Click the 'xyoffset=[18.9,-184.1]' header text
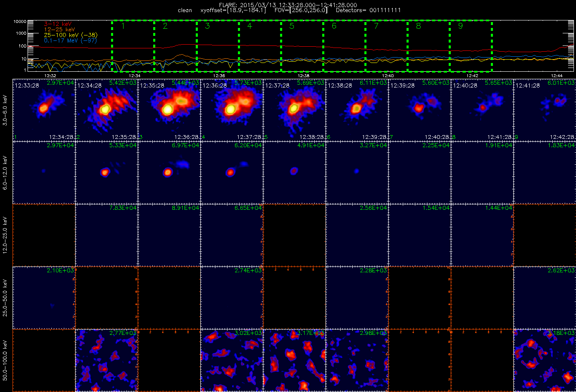This screenshot has width=576, height=392. click(x=233, y=10)
